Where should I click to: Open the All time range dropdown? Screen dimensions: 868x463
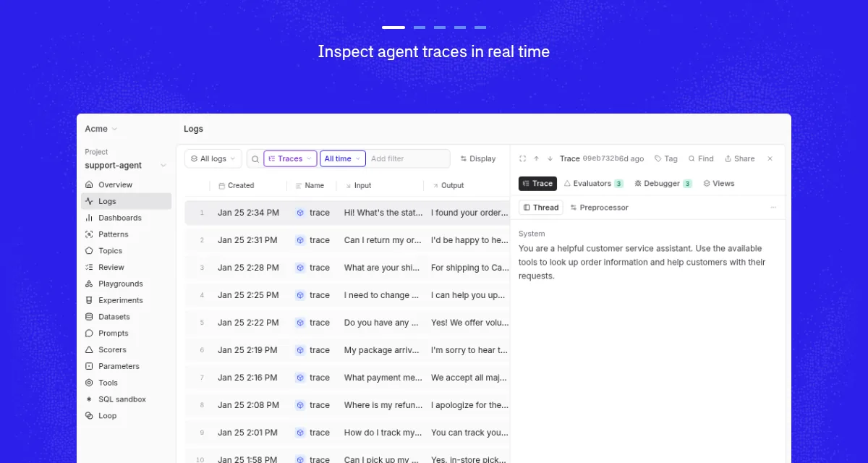coord(343,158)
